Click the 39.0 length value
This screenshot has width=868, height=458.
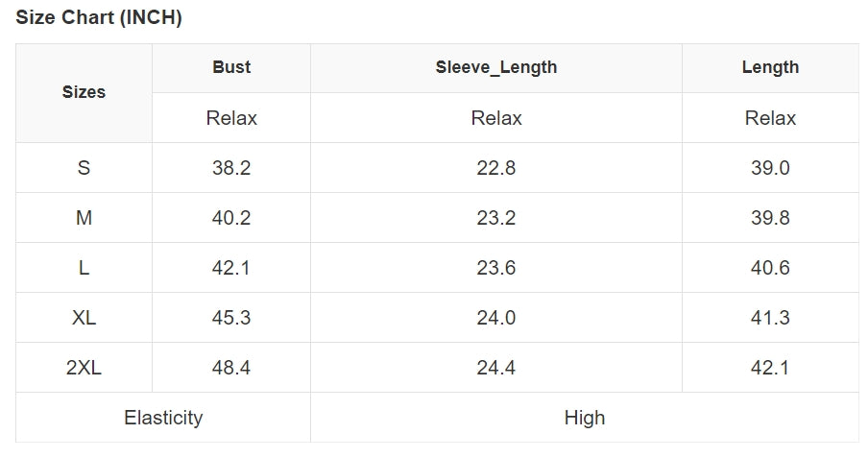770,168
